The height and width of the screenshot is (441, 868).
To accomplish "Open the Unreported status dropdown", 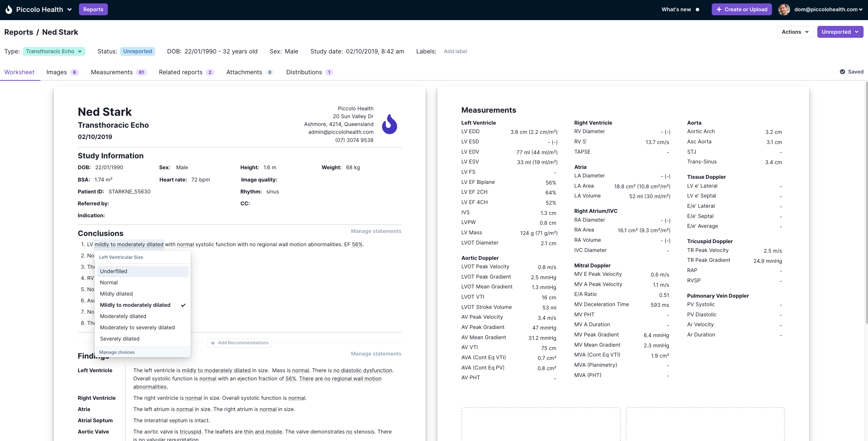I will pyautogui.click(x=840, y=32).
